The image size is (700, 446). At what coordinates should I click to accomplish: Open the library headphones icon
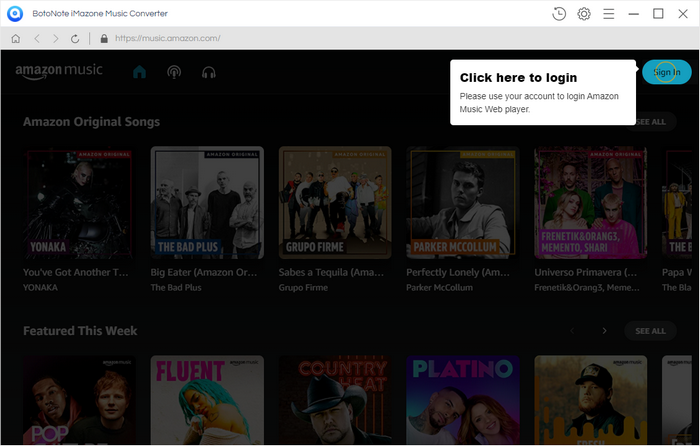pyautogui.click(x=208, y=72)
